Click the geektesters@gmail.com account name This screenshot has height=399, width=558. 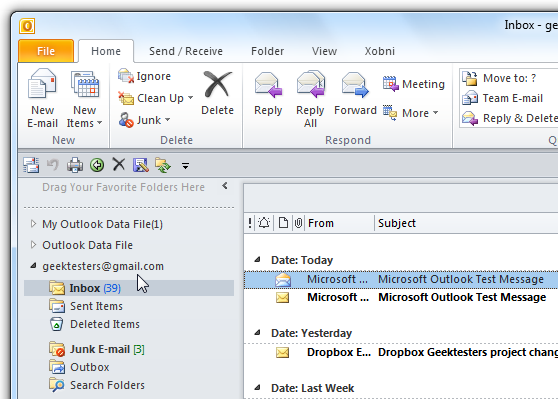point(103,266)
